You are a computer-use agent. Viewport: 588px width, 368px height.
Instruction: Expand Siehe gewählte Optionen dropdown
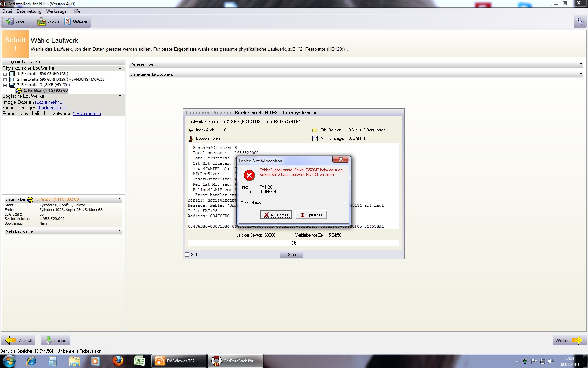coord(581,74)
